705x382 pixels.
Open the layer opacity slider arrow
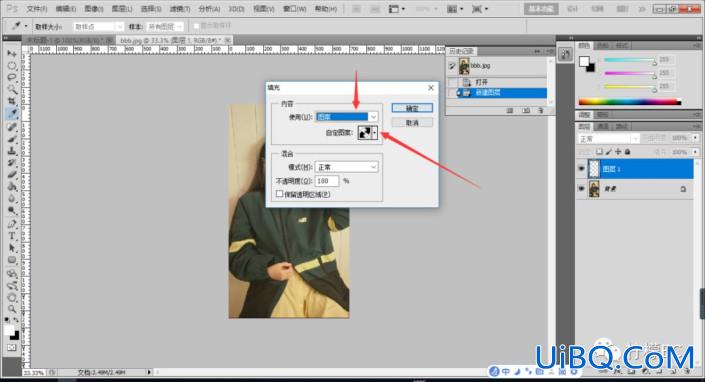[696, 138]
